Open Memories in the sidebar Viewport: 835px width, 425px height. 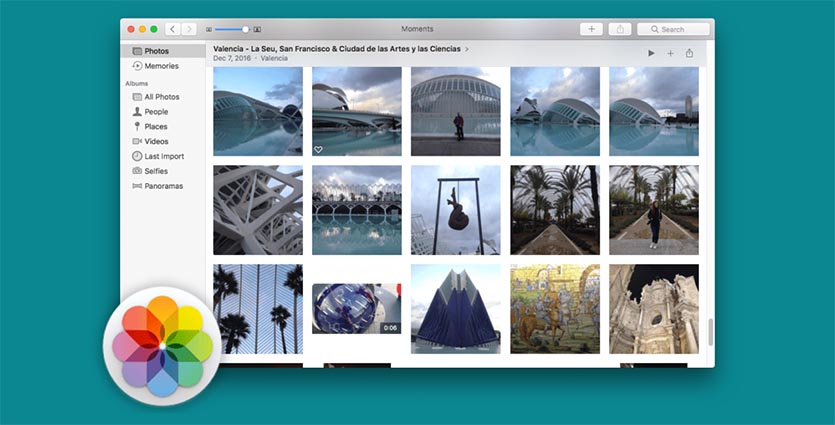[x=161, y=66]
